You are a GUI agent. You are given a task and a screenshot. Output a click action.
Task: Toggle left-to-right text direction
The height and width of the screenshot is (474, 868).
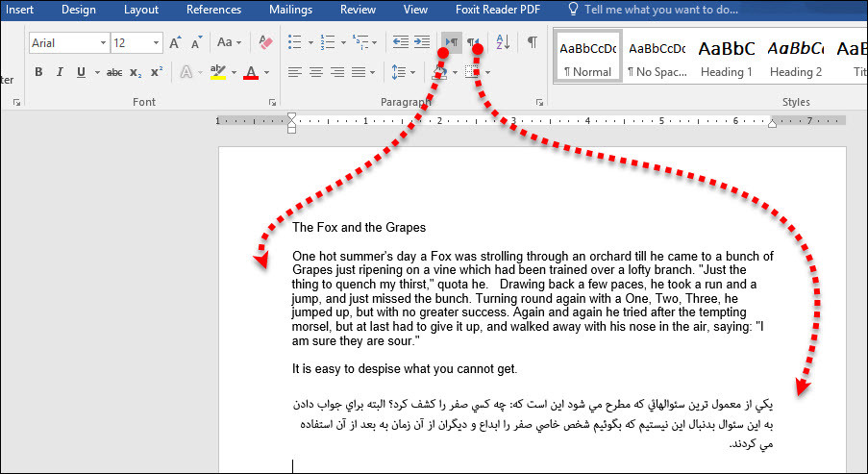(x=452, y=42)
